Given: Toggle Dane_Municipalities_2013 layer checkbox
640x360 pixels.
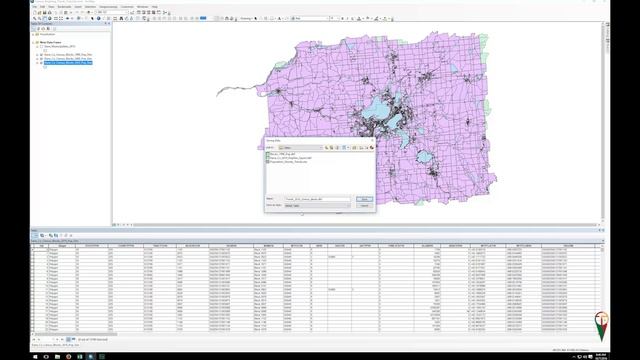Looking at the screenshot, I should click(41, 47).
